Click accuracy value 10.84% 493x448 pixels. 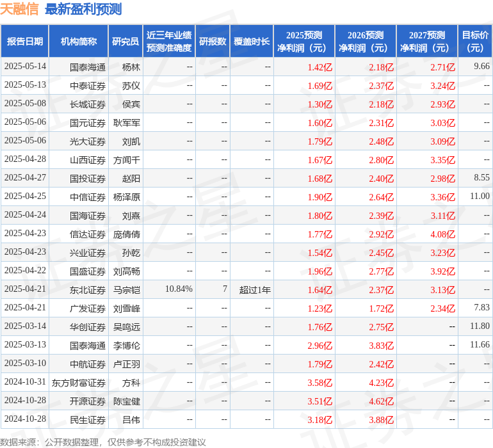point(179,289)
